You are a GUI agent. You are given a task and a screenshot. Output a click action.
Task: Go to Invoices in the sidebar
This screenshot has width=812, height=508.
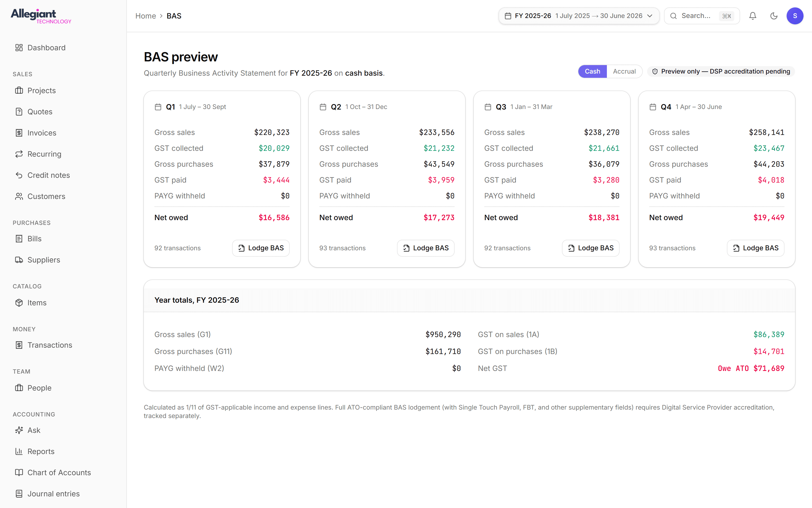(63, 133)
